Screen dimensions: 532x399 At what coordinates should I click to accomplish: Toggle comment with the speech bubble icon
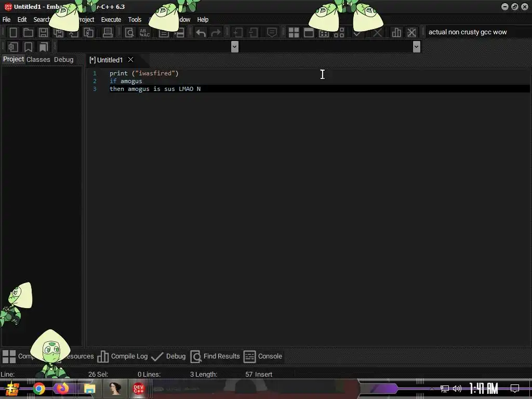[272, 33]
